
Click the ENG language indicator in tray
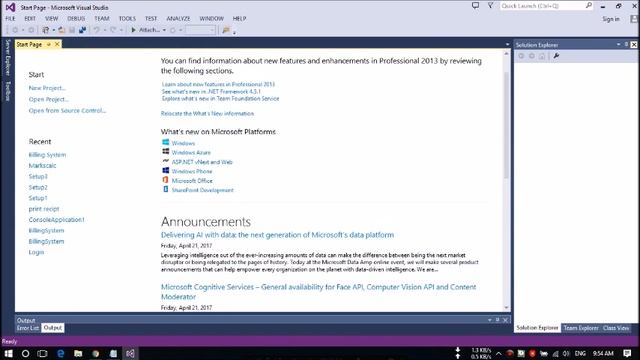click(580, 353)
